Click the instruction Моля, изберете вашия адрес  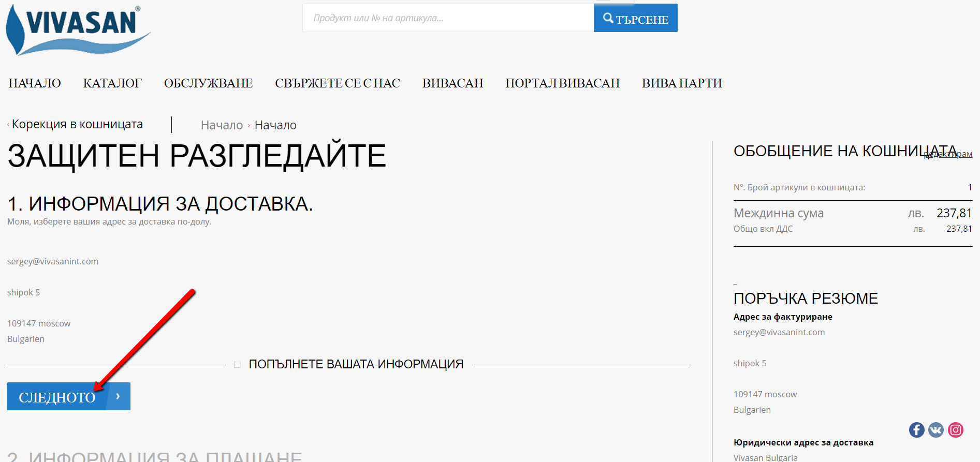coord(109,221)
